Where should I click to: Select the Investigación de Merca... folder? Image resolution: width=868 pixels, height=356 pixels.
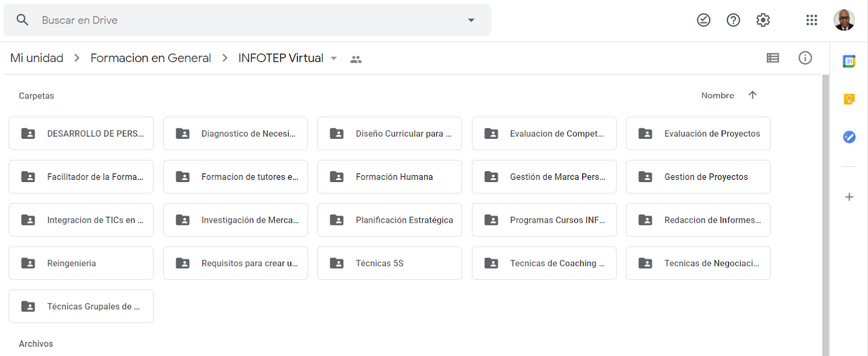coord(235,220)
